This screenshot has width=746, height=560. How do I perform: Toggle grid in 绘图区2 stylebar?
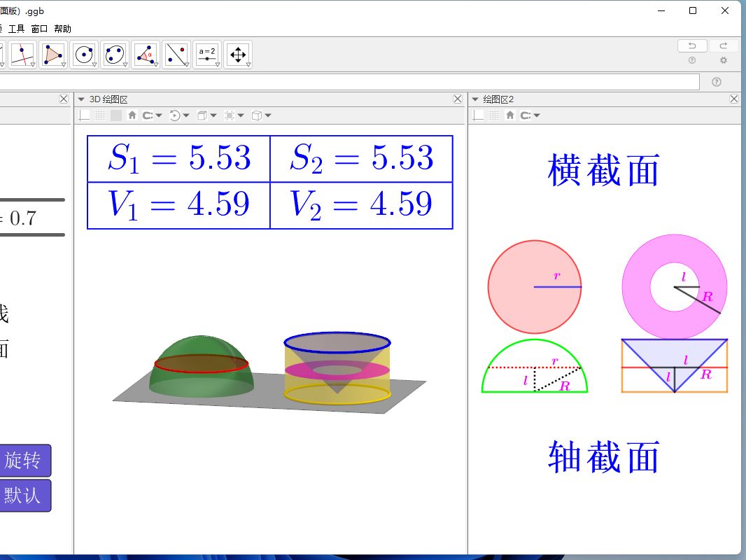(494, 115)
